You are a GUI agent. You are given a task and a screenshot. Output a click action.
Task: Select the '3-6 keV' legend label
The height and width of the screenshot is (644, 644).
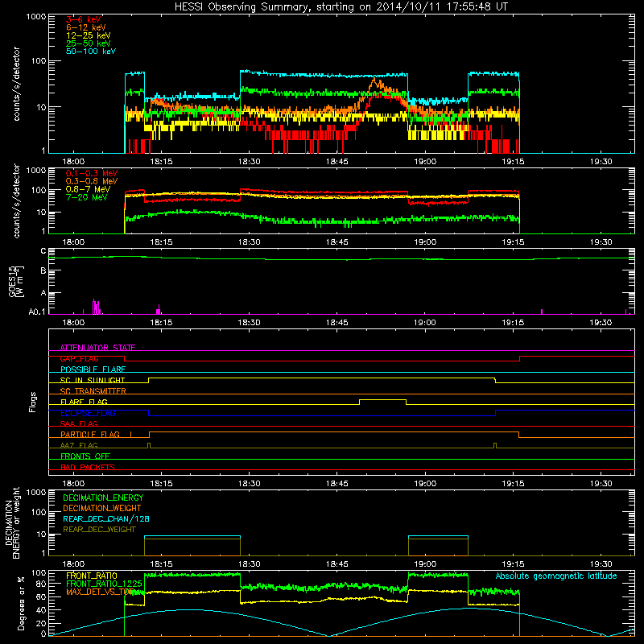click(x=84, y=19)
